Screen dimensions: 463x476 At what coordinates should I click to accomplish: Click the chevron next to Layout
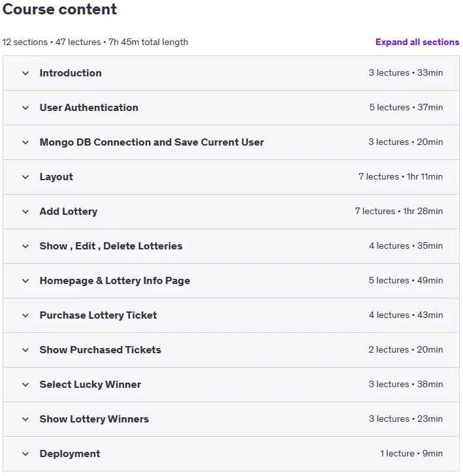25,177
